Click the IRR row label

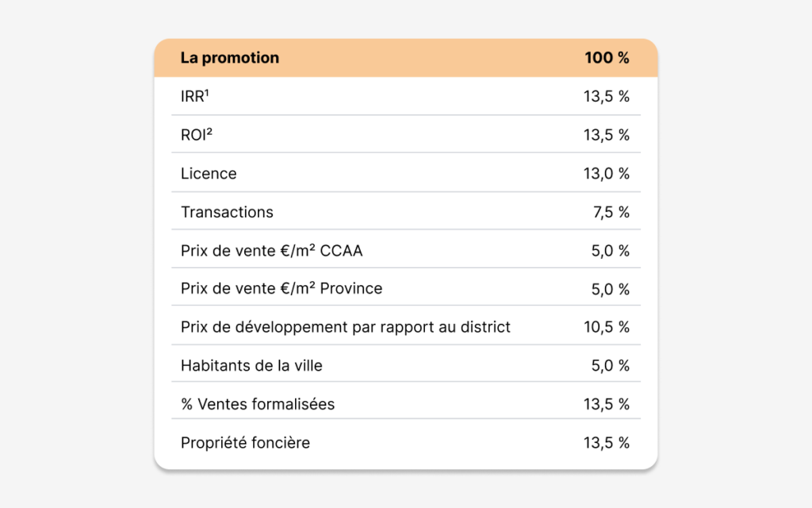click(x=195, y=96)
